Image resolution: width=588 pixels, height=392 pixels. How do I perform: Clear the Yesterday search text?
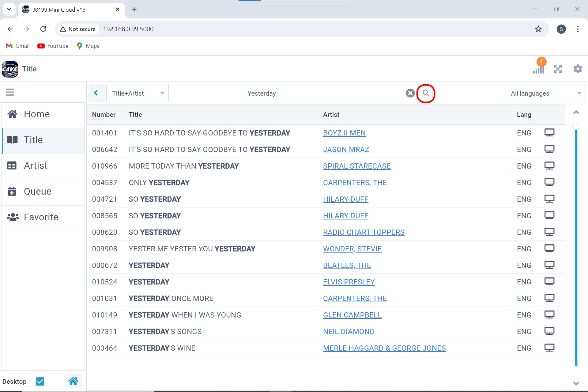pos(410,93)
